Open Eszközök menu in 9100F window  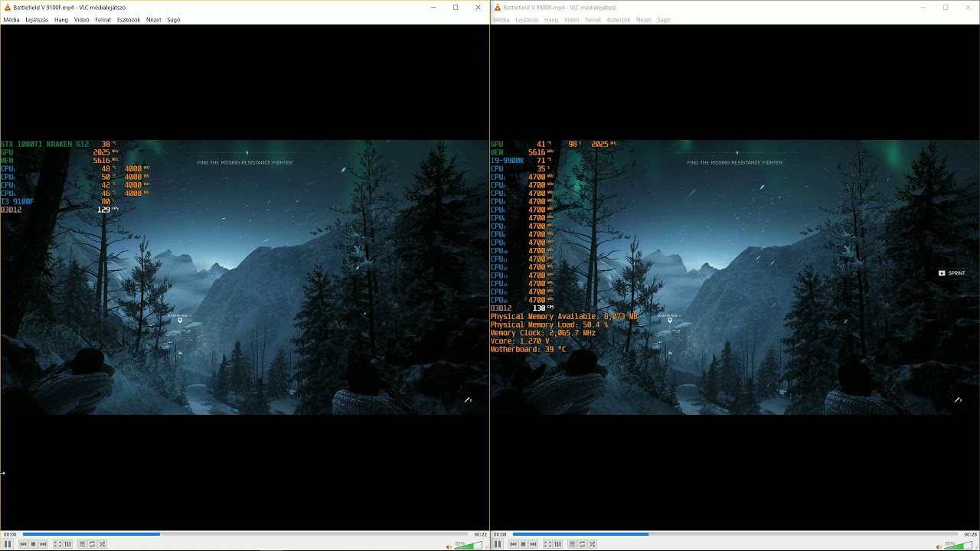tap(129, 20)
